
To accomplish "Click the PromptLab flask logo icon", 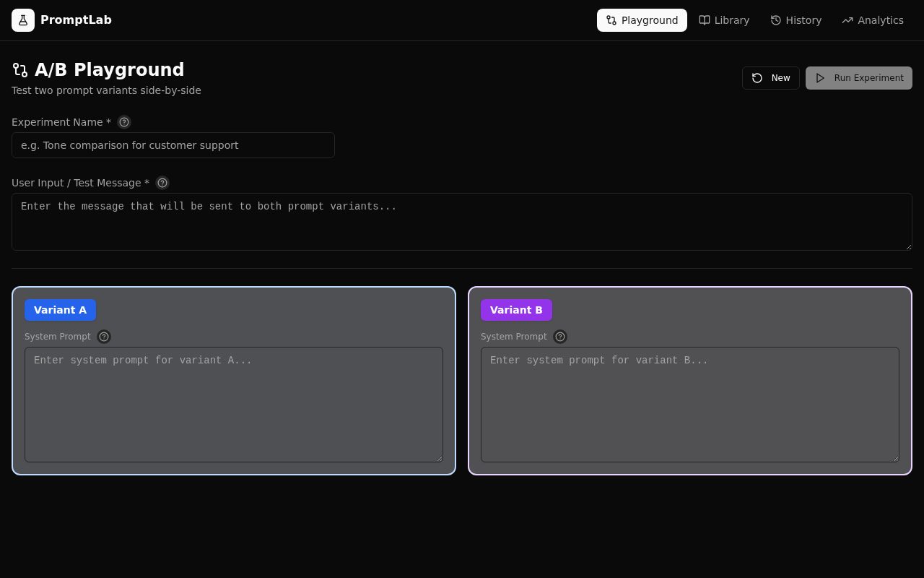I will point(23,20).
